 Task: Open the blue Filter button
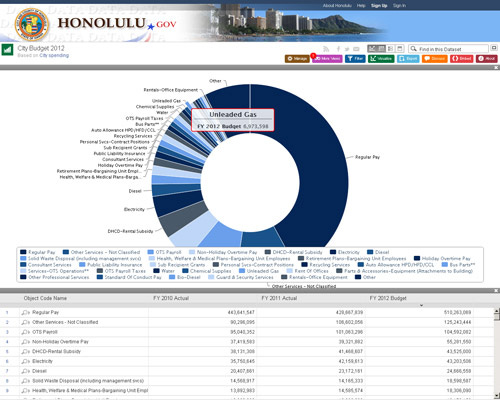[x=355, y=59]
